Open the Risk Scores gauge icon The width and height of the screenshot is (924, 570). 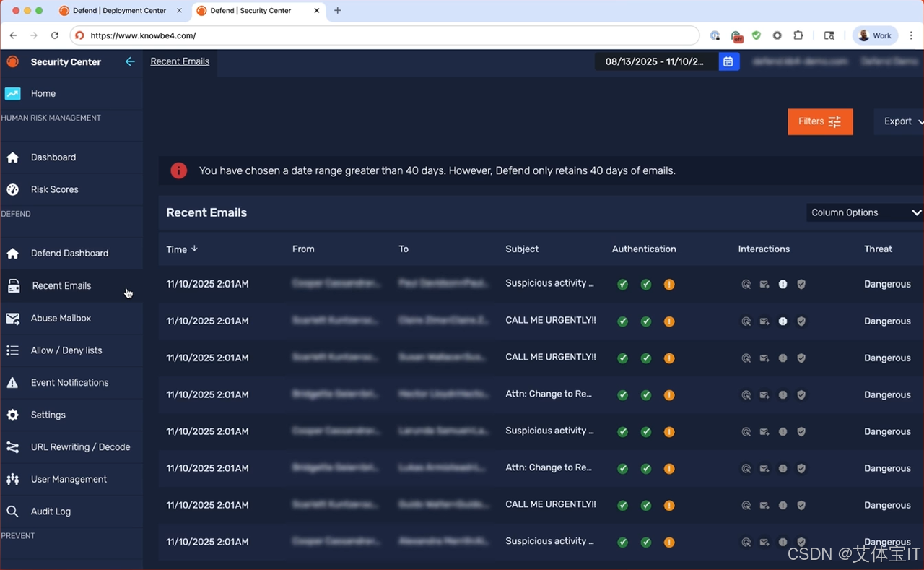[12, 189]
